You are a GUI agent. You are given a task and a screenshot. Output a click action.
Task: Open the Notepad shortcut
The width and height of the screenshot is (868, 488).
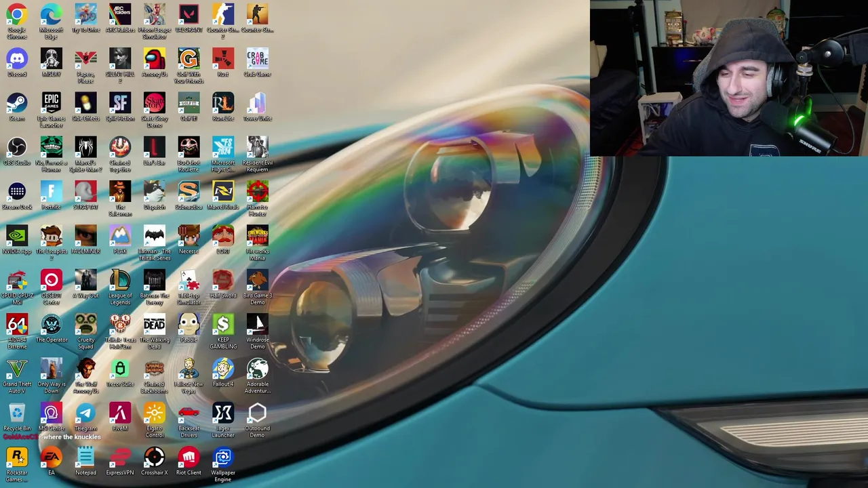point(85,457)
